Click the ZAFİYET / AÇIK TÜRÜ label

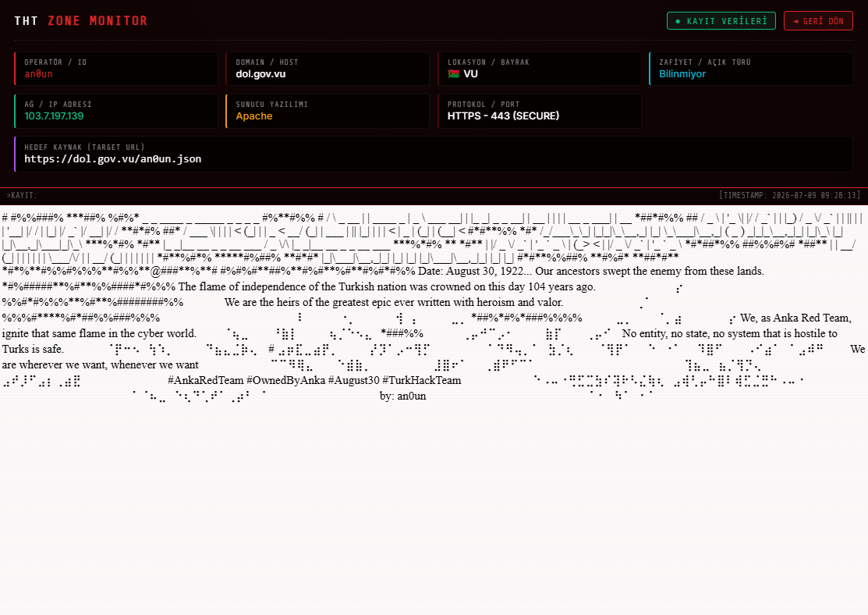click(x=705, y=62)
